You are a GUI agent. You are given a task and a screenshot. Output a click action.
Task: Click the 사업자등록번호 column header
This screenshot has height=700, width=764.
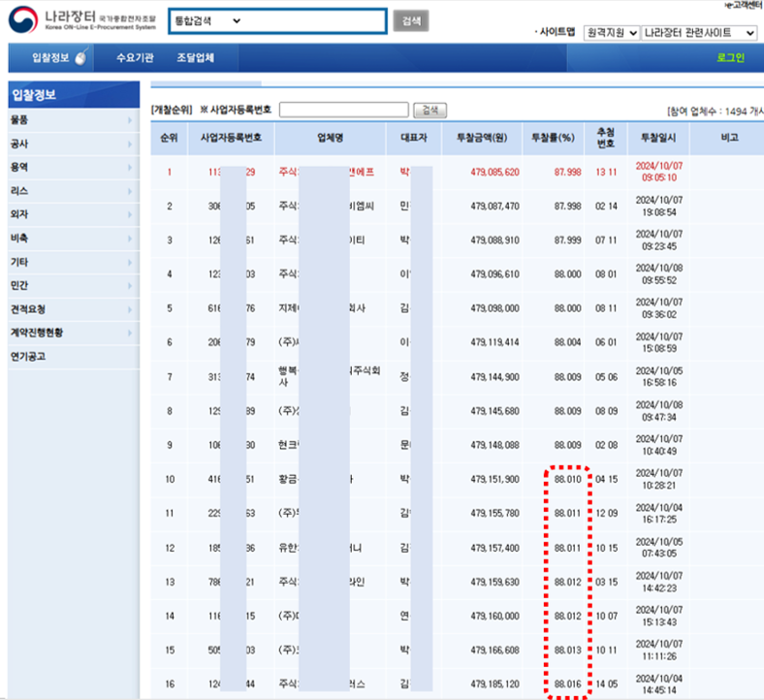pyautogui.click(x=231, y=138)
